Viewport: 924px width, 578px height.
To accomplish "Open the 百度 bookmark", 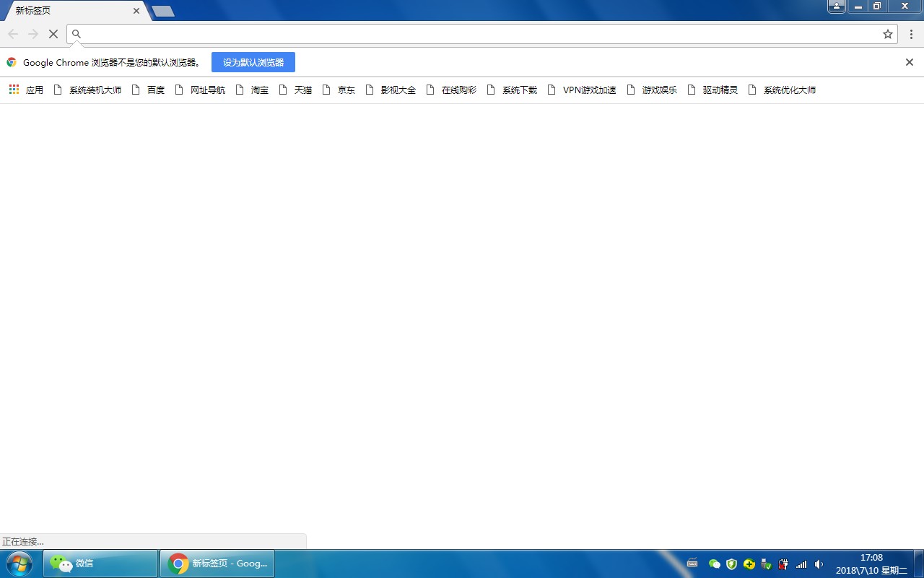I will point(148,90).
